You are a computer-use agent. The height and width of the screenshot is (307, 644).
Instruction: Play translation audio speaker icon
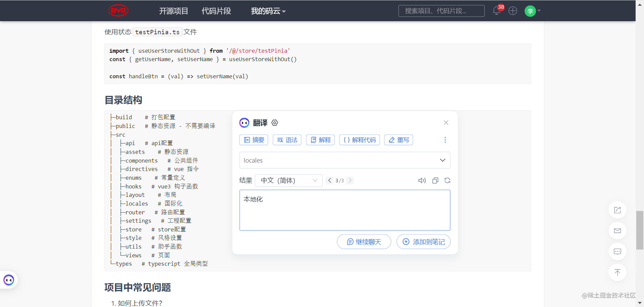point(422,180)
